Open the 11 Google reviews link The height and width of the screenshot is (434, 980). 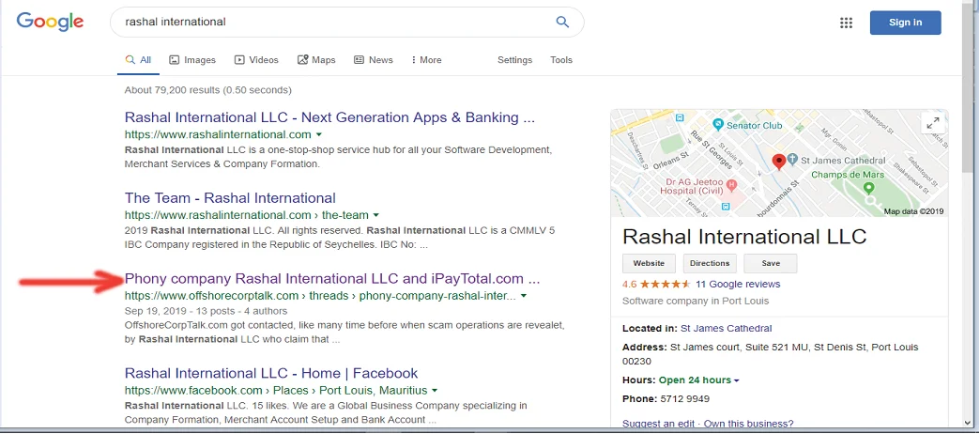point(738,284)
